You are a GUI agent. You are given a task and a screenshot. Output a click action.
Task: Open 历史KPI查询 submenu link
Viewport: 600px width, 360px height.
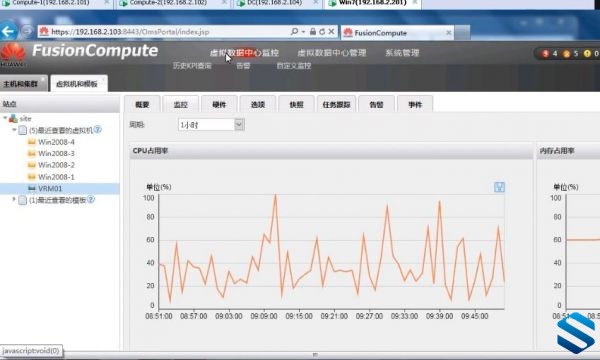click(192, 66)
